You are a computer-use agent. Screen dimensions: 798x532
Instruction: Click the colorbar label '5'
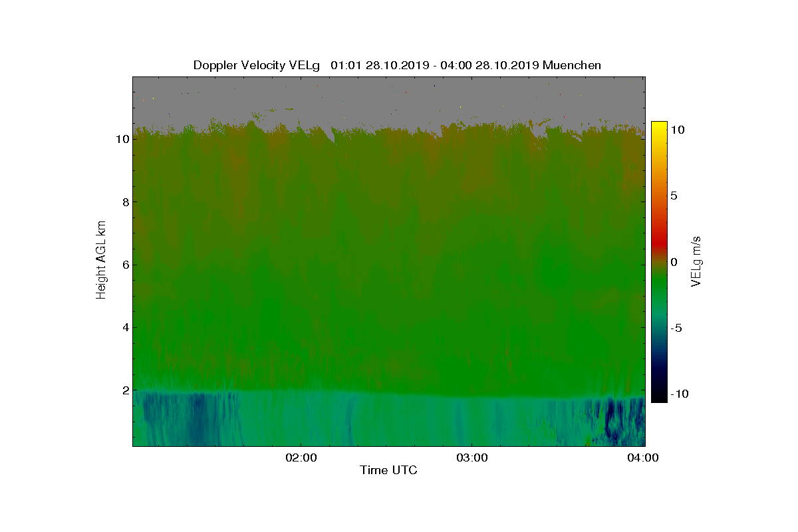pos(674,196)
